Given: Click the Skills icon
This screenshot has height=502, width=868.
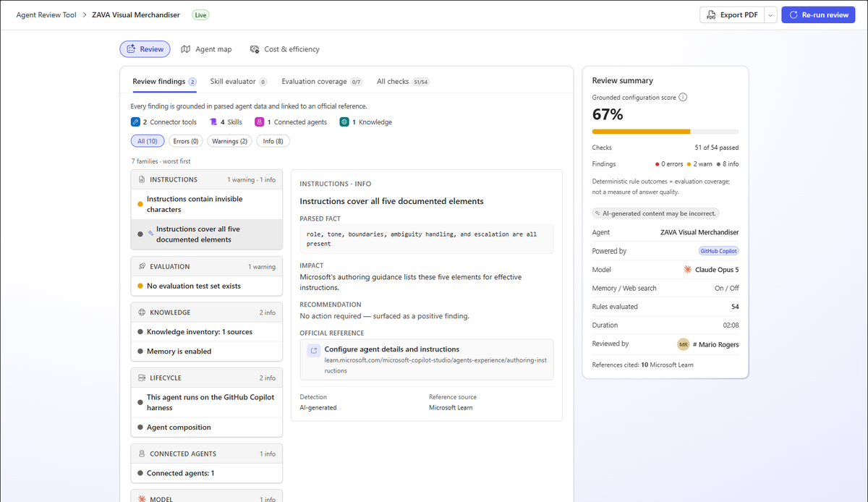Looking at the screenshot, I should click(x=213, y=122).
